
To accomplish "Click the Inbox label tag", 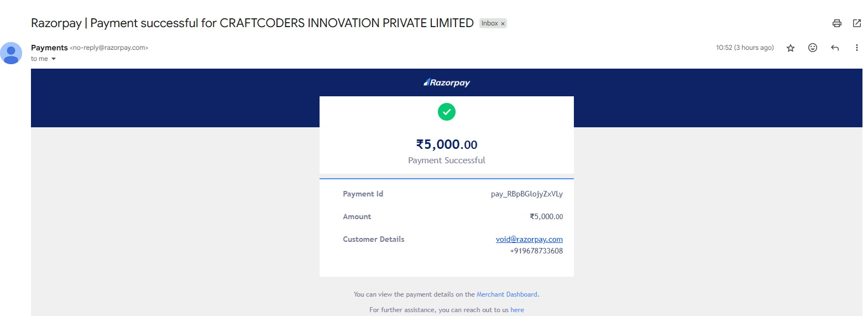I will [489, 23].
